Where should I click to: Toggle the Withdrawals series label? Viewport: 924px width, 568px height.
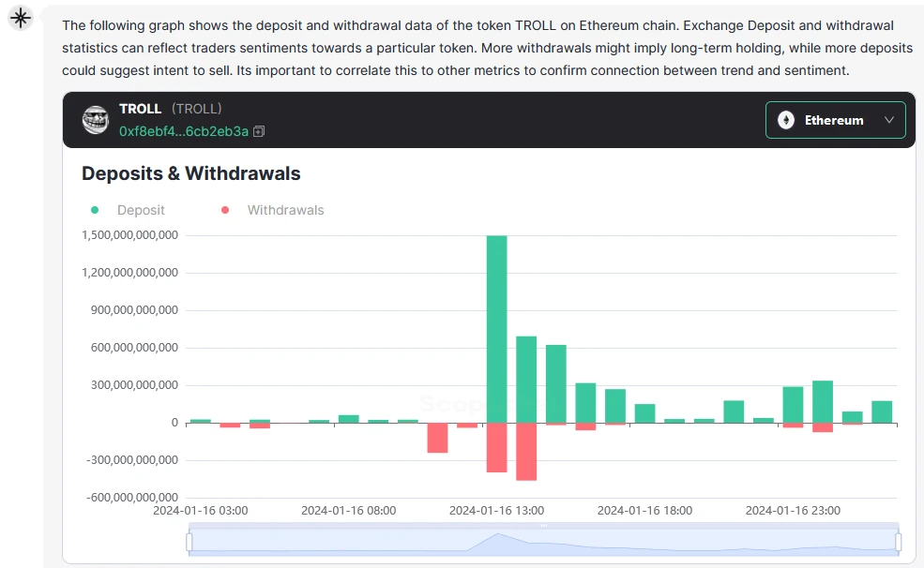click(285, 210)
